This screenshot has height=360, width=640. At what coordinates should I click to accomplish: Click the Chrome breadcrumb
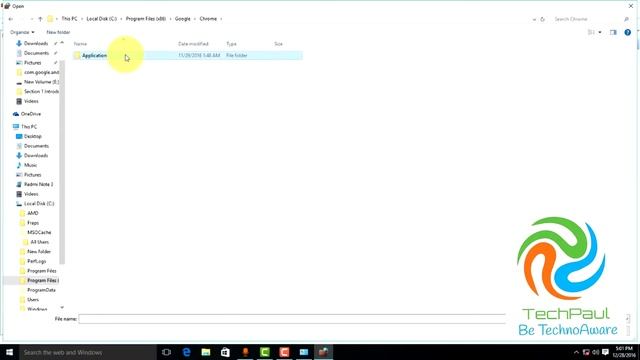[x=208, y=19]
